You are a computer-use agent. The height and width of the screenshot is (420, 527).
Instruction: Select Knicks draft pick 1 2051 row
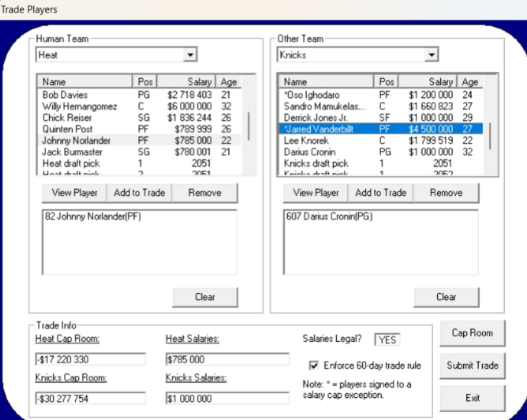pos(381,163)
